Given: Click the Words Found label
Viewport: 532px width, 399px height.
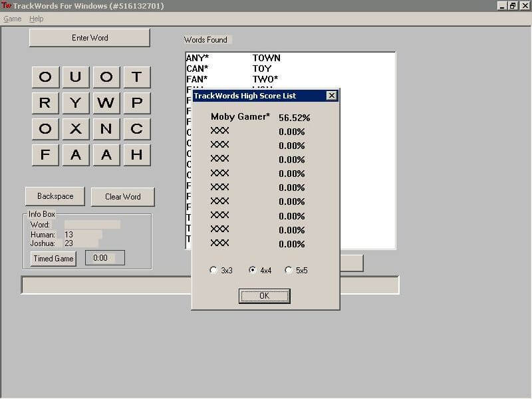Looking at the screenshot, I should (x=205, y=40).
